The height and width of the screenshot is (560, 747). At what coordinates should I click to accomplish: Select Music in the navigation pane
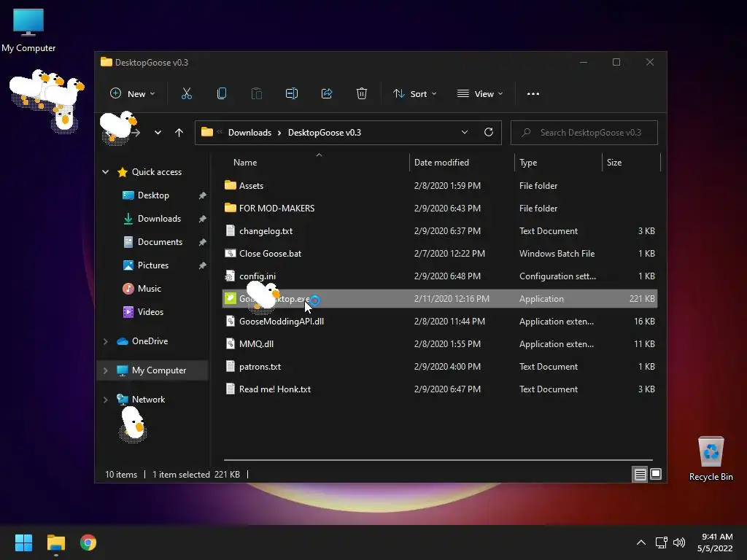[149, 289]
